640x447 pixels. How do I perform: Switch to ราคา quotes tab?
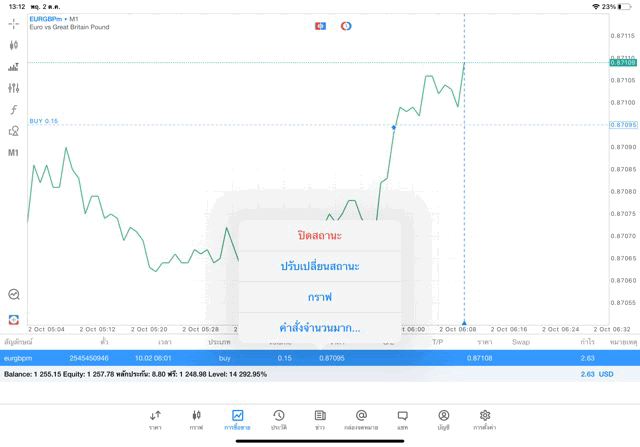pyautogui.click(x=155, y=419)
